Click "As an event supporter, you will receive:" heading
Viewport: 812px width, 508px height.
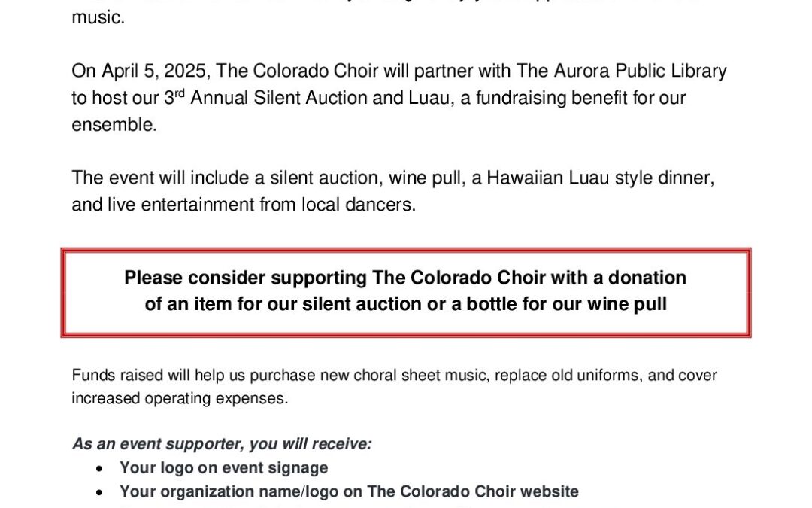tap(222, 444)
